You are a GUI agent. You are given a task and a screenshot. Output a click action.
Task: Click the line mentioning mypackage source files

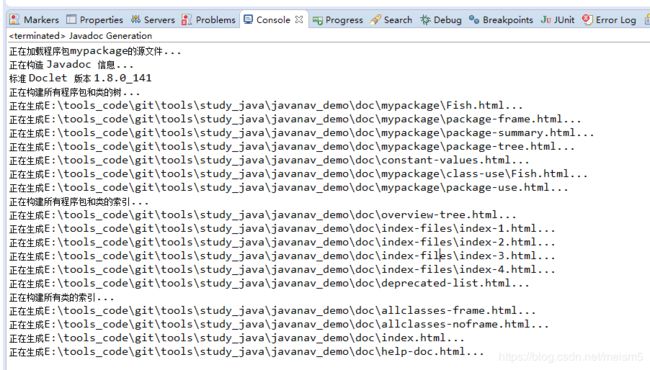[x=95, y=51]
